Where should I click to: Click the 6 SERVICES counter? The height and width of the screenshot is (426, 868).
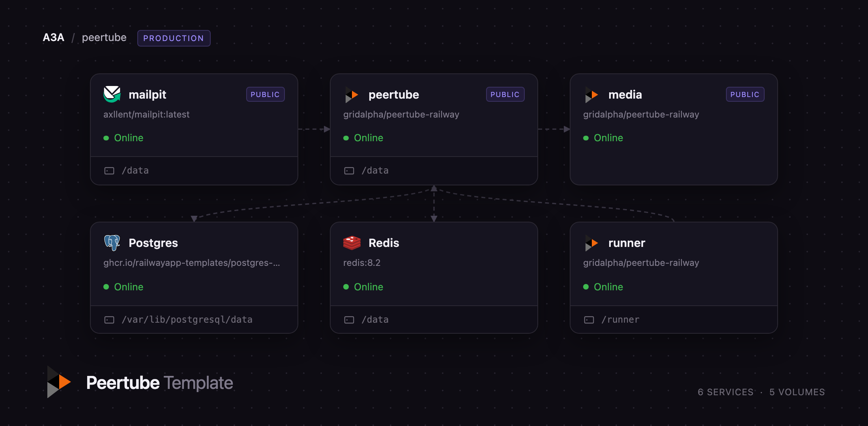point(726,392)
